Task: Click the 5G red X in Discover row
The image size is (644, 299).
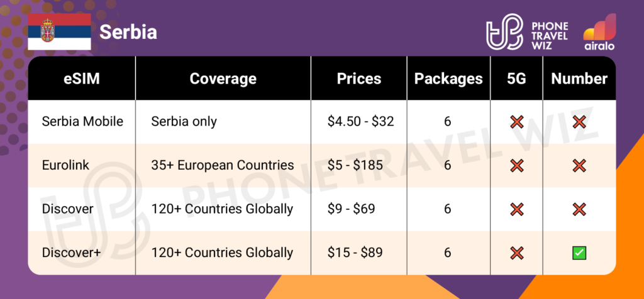Action: coord(517,209)
